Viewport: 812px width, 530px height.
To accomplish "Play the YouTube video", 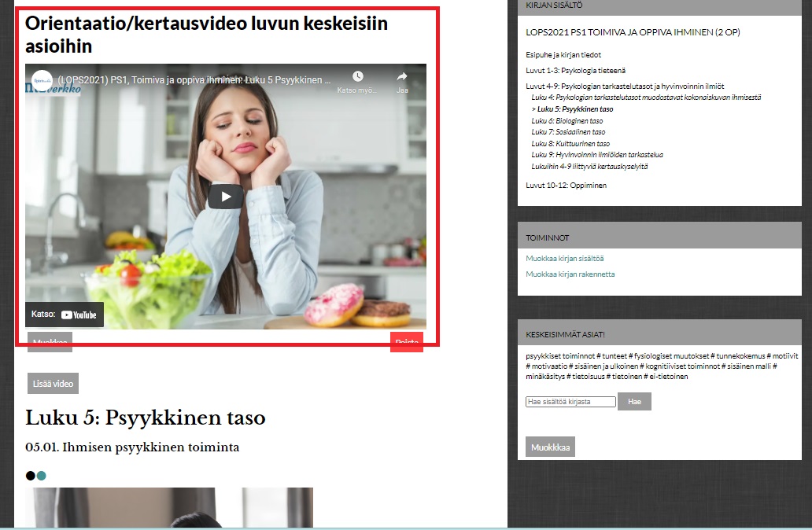I will coord(225,197).
